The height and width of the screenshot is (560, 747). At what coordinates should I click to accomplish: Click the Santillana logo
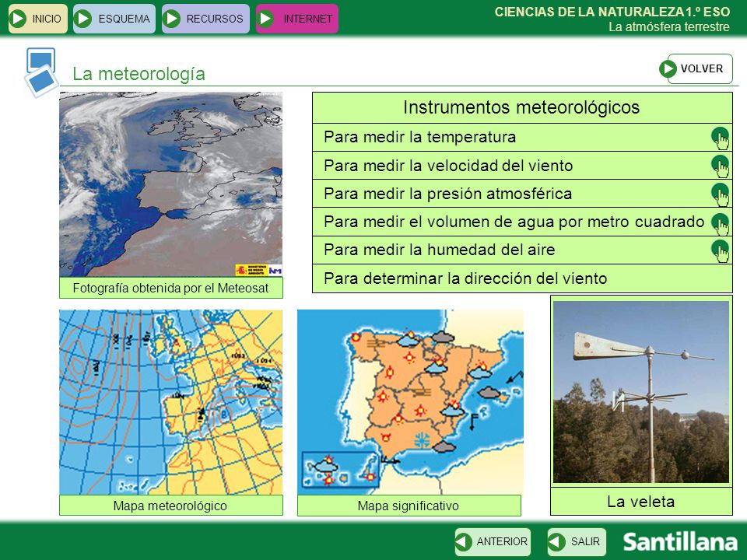click(x=680, y=542)
